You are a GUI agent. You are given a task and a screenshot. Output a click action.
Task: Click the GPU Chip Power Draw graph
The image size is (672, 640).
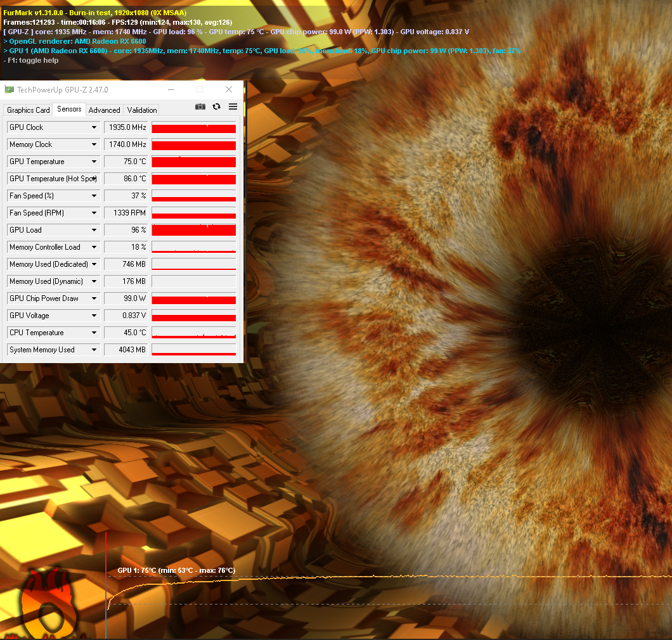coord(194,298)
